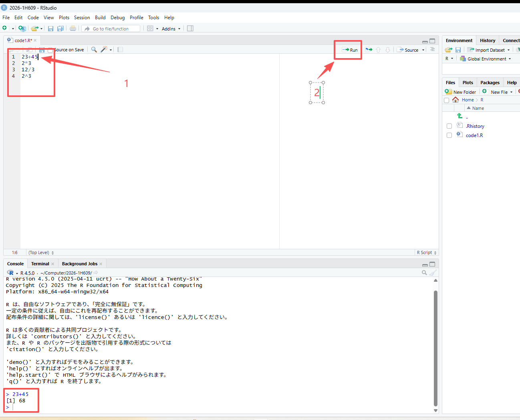Click the console vertical scrollbar

[435, 348]
